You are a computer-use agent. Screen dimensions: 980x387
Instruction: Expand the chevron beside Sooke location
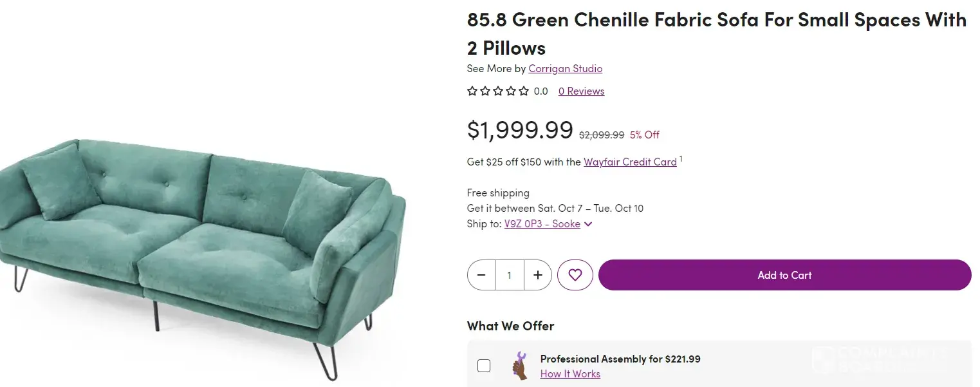click(588, 224)
